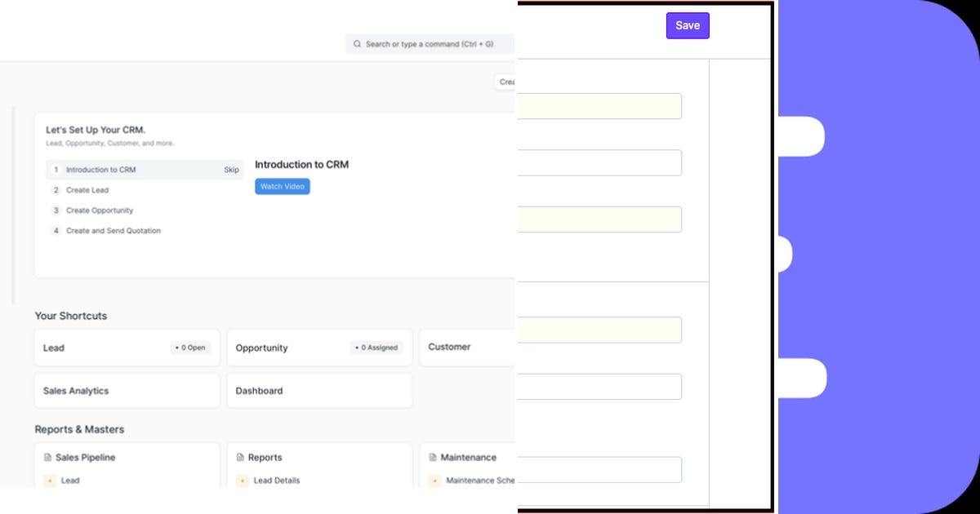Click the document icon beside Reports
Screen dimensions: 980x514
tap(240, 458)
